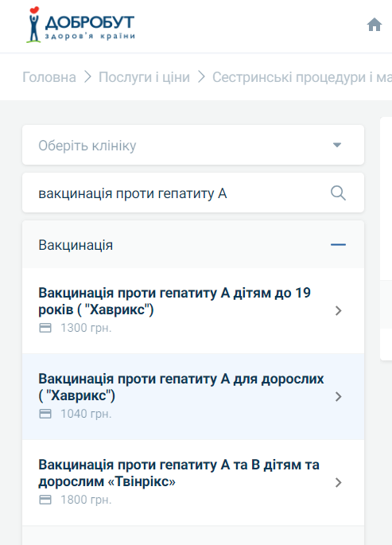This screenshot has height=545, width=392.
Task: Click the magnifier search icon
Action: 338,193
